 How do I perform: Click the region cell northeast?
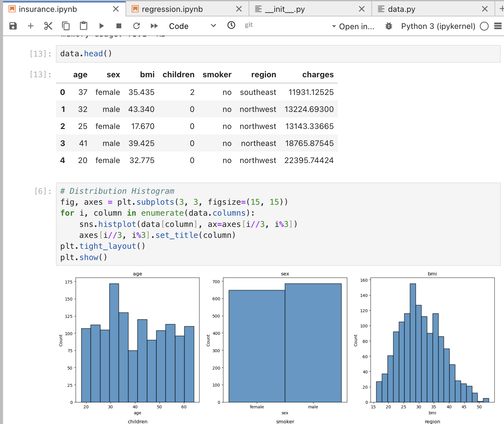[x=259, y=143]
